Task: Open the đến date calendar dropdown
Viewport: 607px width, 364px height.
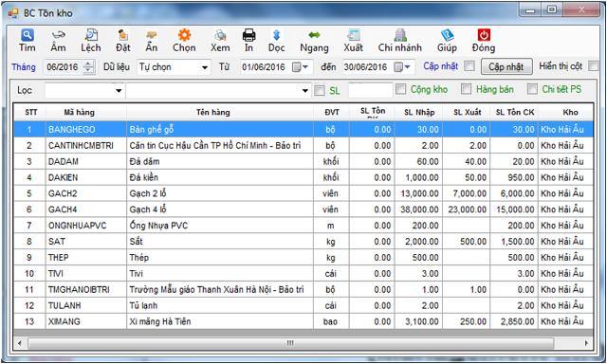Action: [402, 67]
